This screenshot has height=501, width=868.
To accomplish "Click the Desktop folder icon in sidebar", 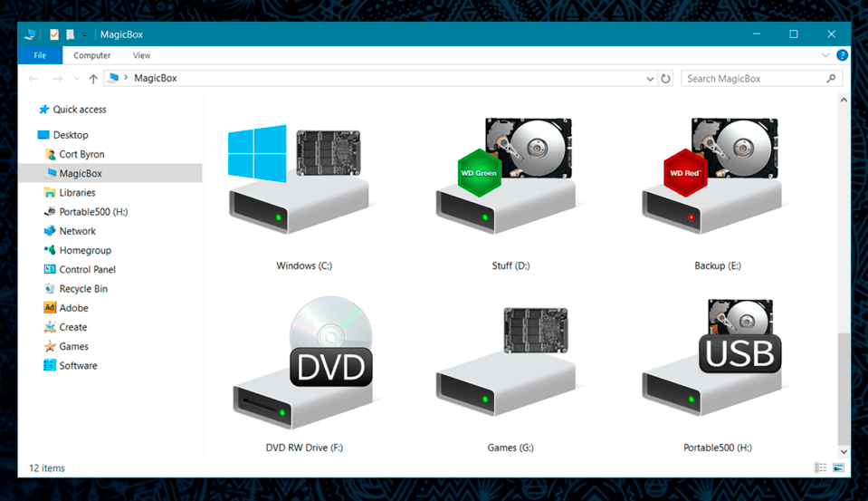I will (x=43, y=135).
